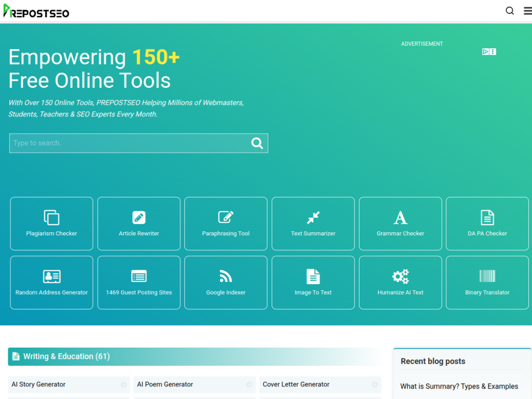Click the yellow '150+' headline text
This screenshot has width=532, height=399.
pos(156,57)
